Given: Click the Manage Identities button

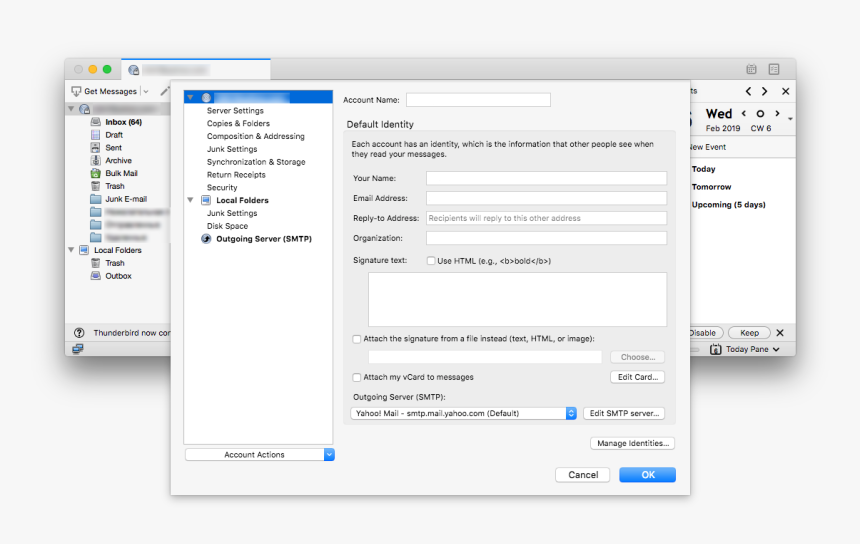Looking at the screenshot, I should (x=632, y=443).
